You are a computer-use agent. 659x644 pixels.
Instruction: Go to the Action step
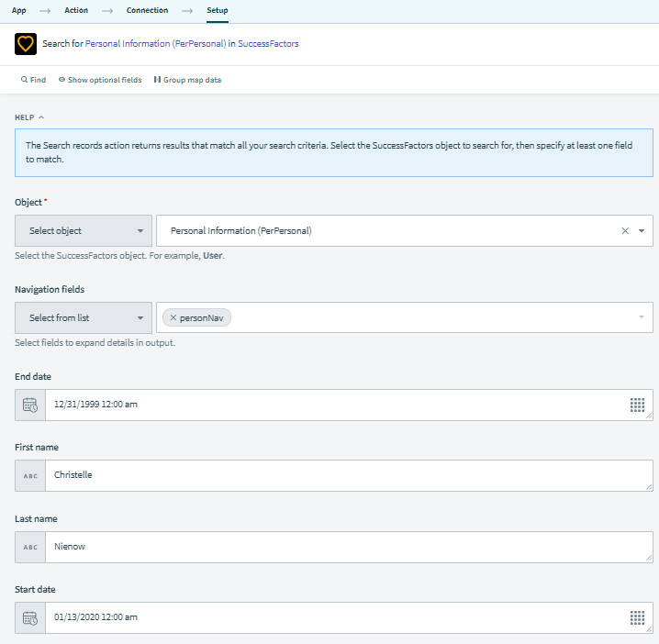click(x=76, y=10)
